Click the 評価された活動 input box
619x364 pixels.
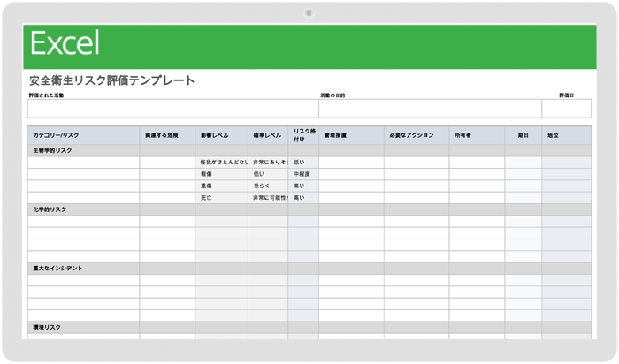coord(173,109)
